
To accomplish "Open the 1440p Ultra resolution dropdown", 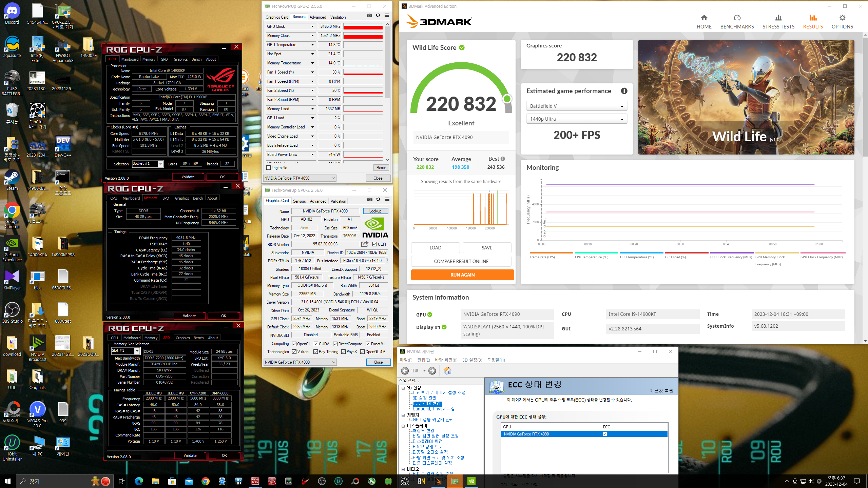I will 577,119.
